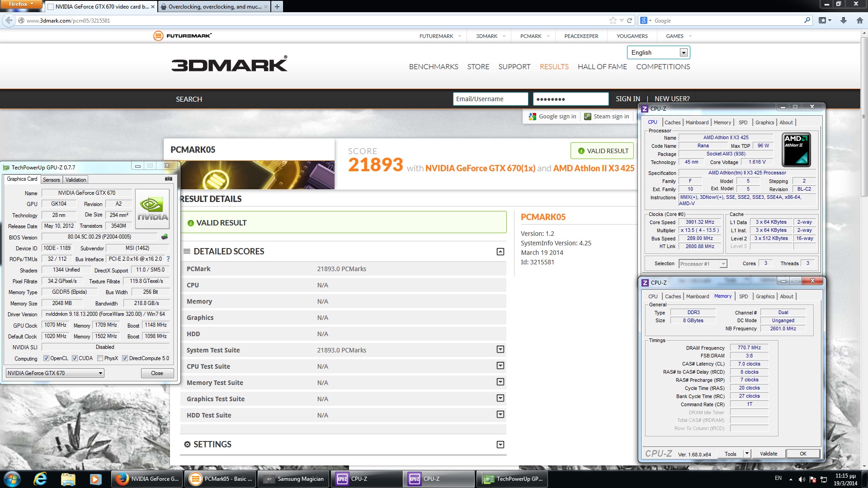Expand HDD Test Suite row
The height and width of the screenshot is (488, 868).
tap(500, 414)
